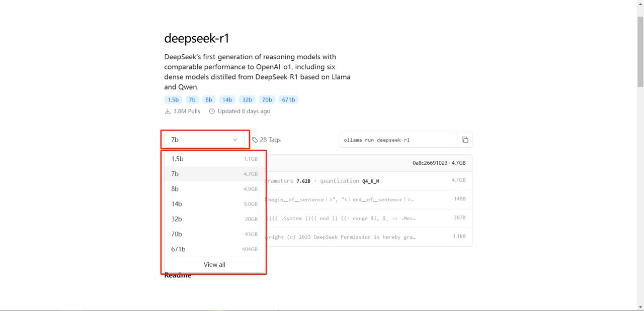Viewport: 644px width, 311px height.
Task: Copy the ollama run command
Action: pyautogui.click(x=465, y=140)
